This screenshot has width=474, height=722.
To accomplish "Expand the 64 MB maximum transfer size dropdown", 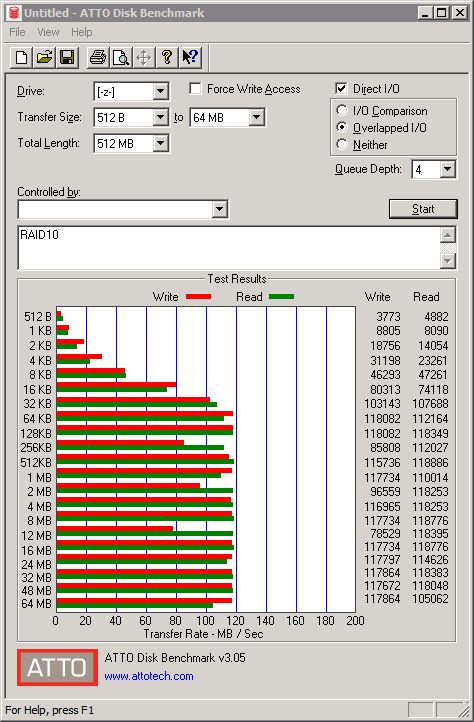I will click(257, 117).
